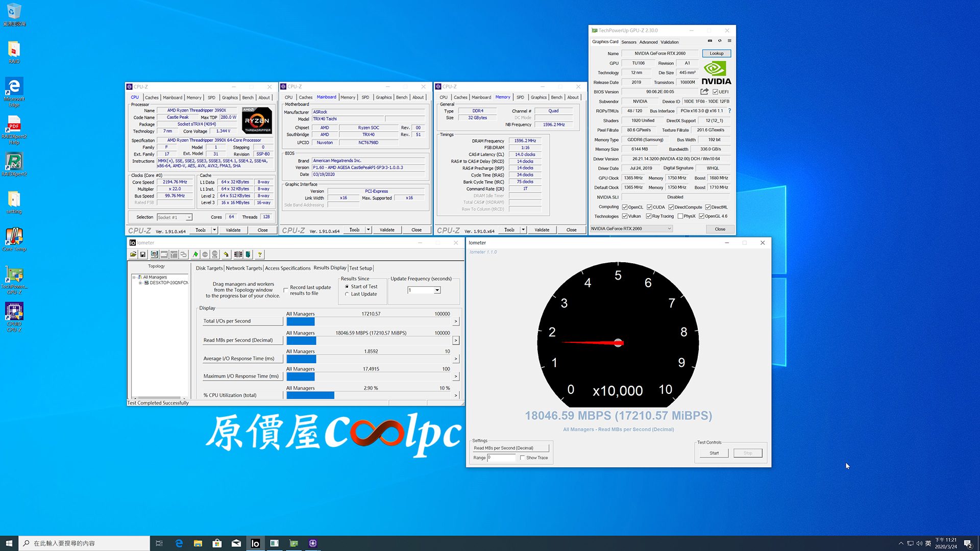Click Validate in the Memory CPU-Z window
This screenshot has width=980, height=551.
pos(542,230)
